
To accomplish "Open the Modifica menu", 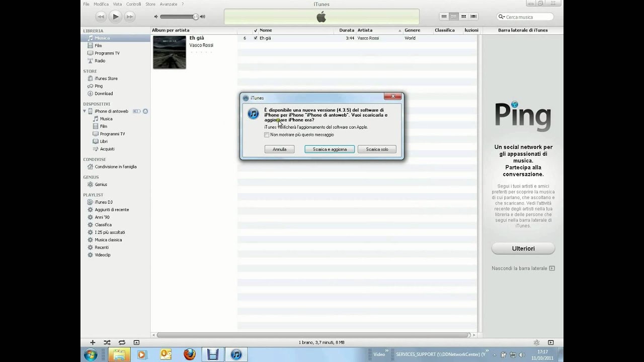I will 101,4.
